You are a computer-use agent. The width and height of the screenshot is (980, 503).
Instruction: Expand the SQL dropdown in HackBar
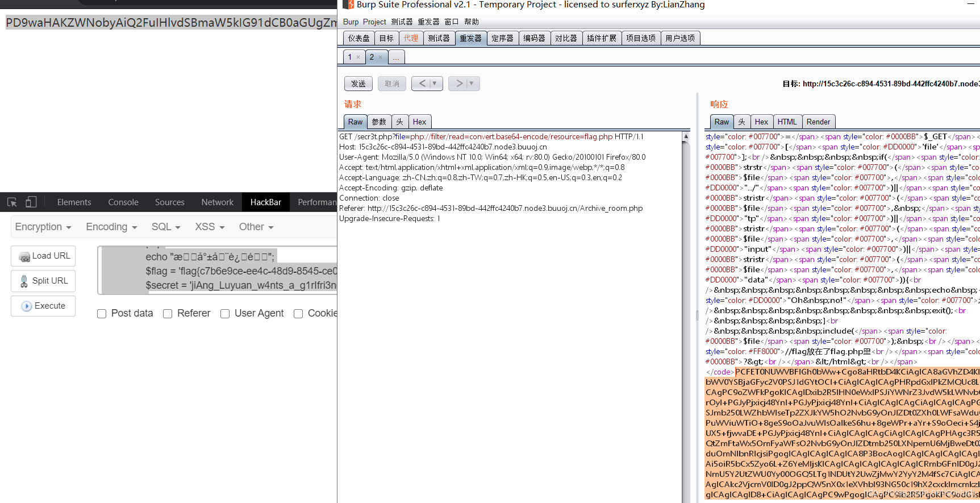pyautogui.click(x=166, y=227)
